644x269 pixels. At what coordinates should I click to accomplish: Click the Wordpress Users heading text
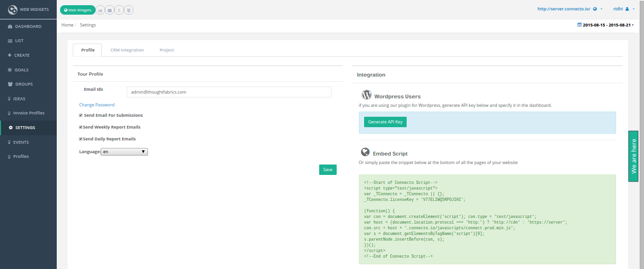[x=398, y=96]
